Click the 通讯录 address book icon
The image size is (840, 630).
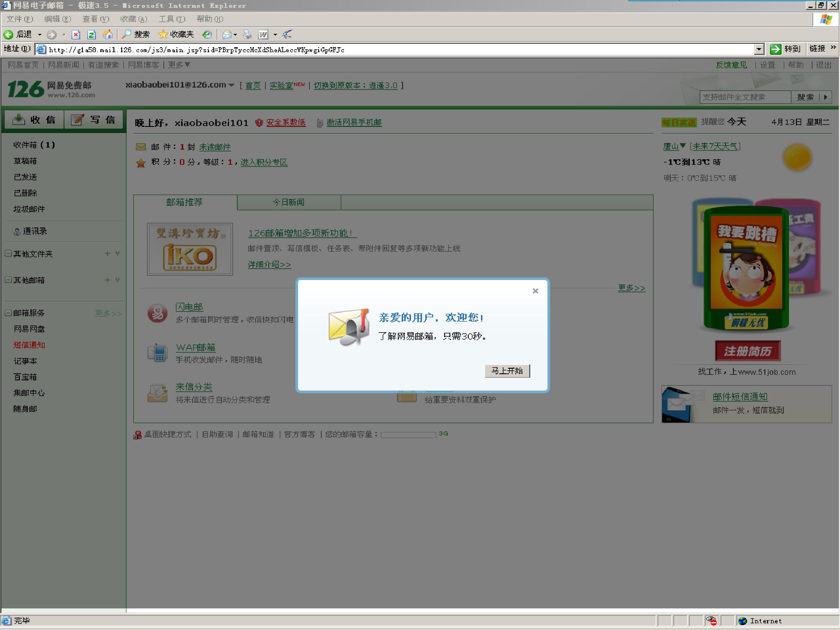pyautogui.click(x=17, y=232)
